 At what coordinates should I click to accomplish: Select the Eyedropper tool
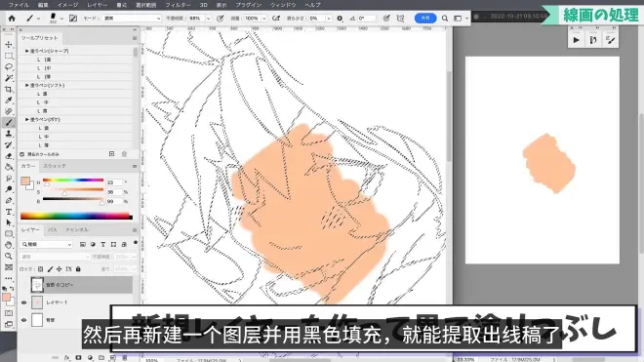[9, 101]
